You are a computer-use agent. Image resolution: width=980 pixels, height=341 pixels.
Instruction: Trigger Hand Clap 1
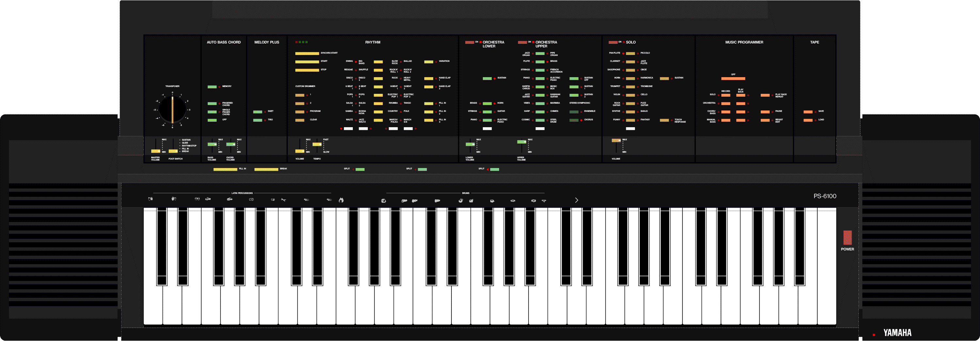[429, 78]
